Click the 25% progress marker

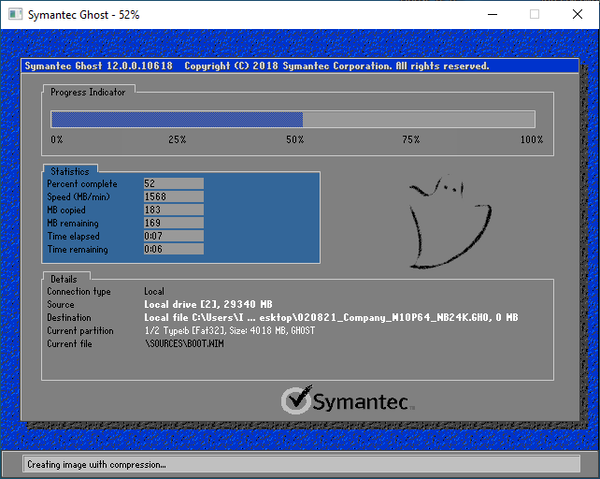click(x=177, y=140)
